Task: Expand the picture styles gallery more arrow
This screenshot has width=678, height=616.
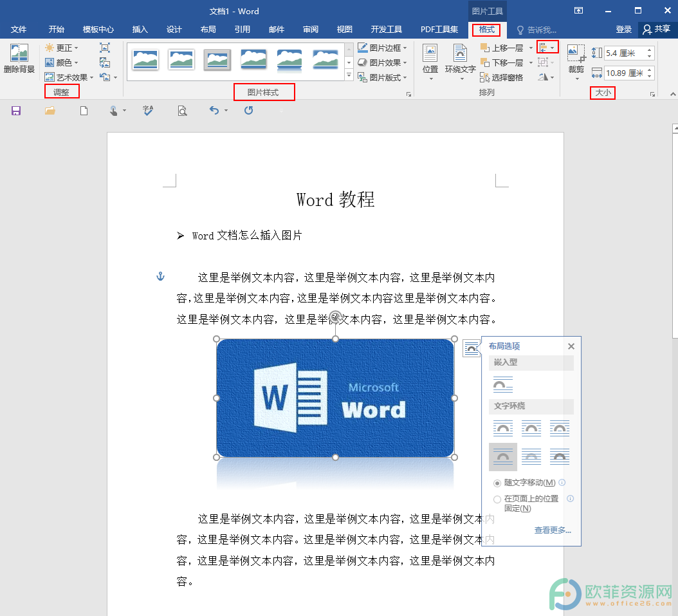Action: [x=349, y=75]
